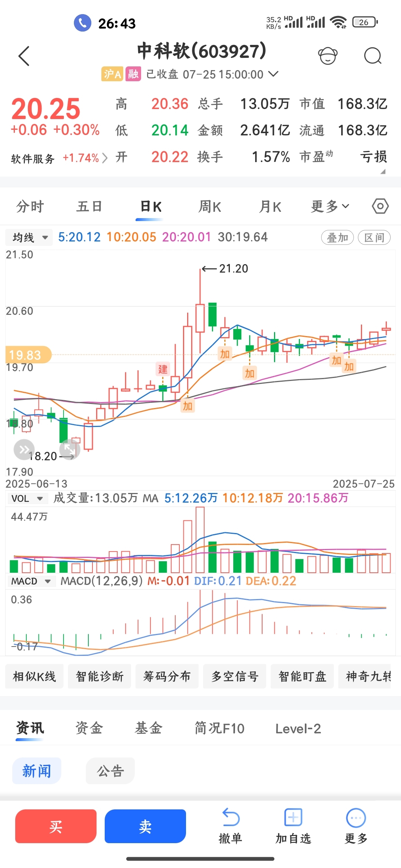The image size is (401, 868).
Task: Tap the blue 卖 sell button
Action: pyautogui.click(x=145, y=826)
